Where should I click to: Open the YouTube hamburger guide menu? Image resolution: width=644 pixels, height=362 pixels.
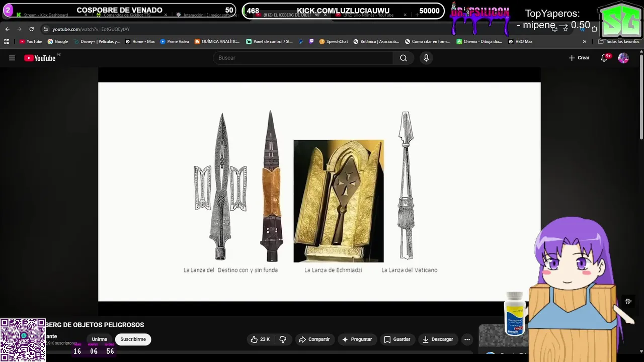point(12,58)
